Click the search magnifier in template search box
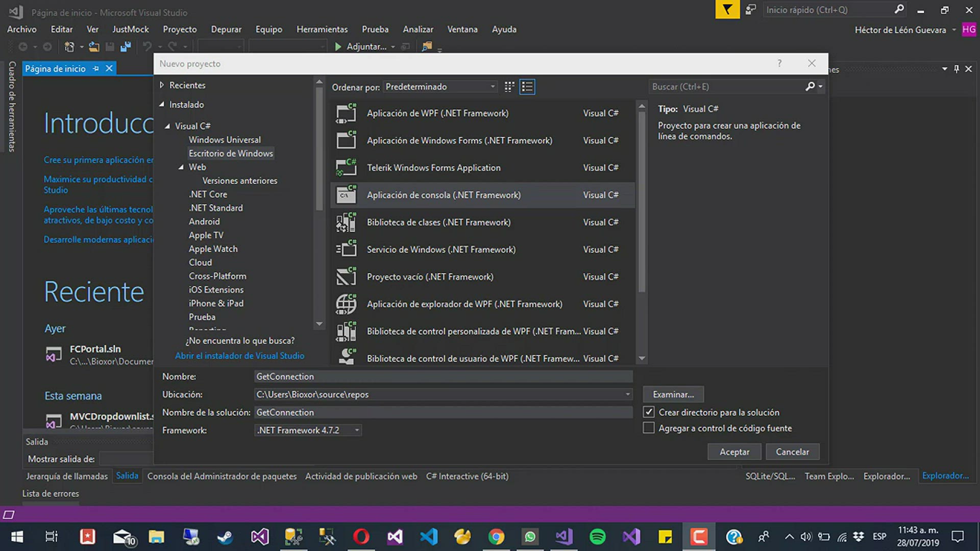 (810, 87)
